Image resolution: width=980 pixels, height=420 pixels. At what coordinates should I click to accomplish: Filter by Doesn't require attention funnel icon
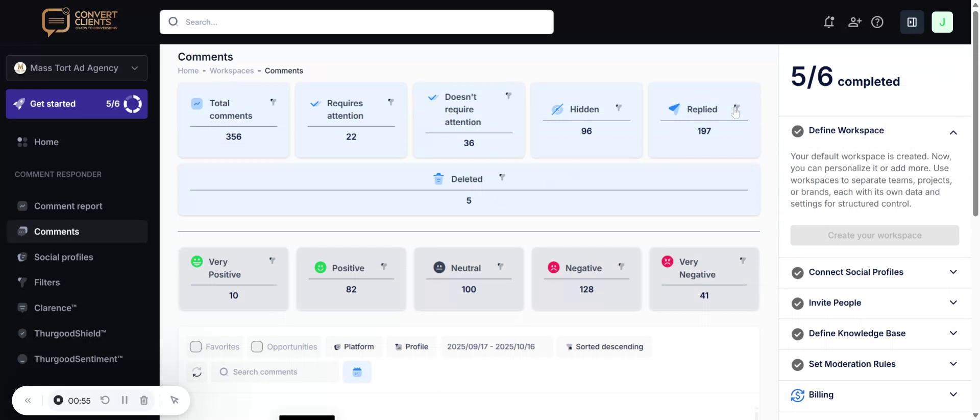click(x=508, y=96)
